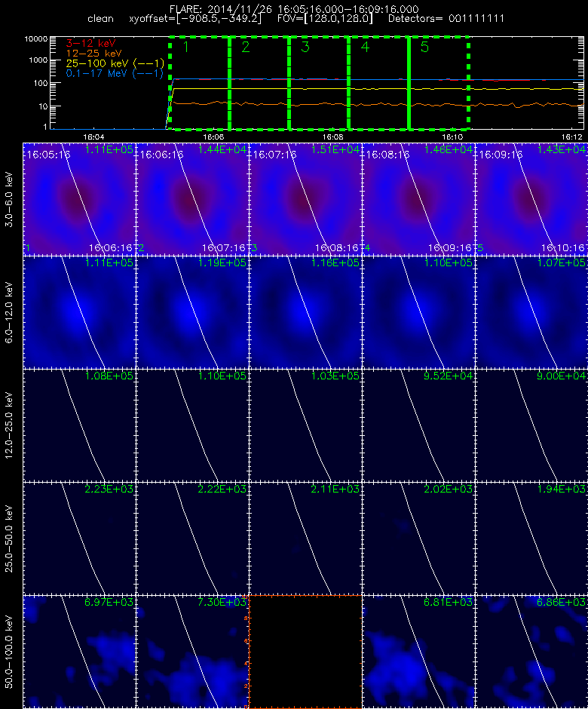The height and width of the screenshot is (709, 588).
Task: Click the peak value 2.23E+03
Action: pos(109,489)
